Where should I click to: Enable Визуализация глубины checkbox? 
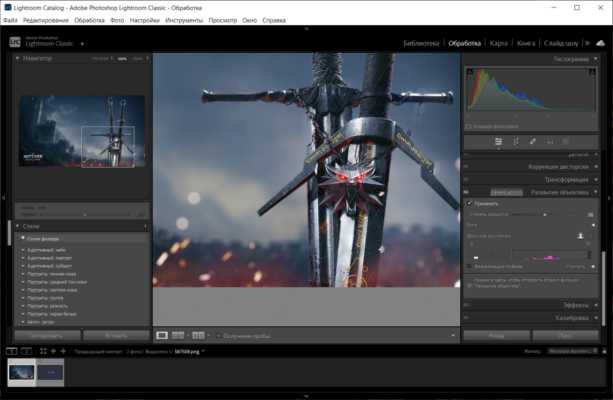(x=469, y=266)
